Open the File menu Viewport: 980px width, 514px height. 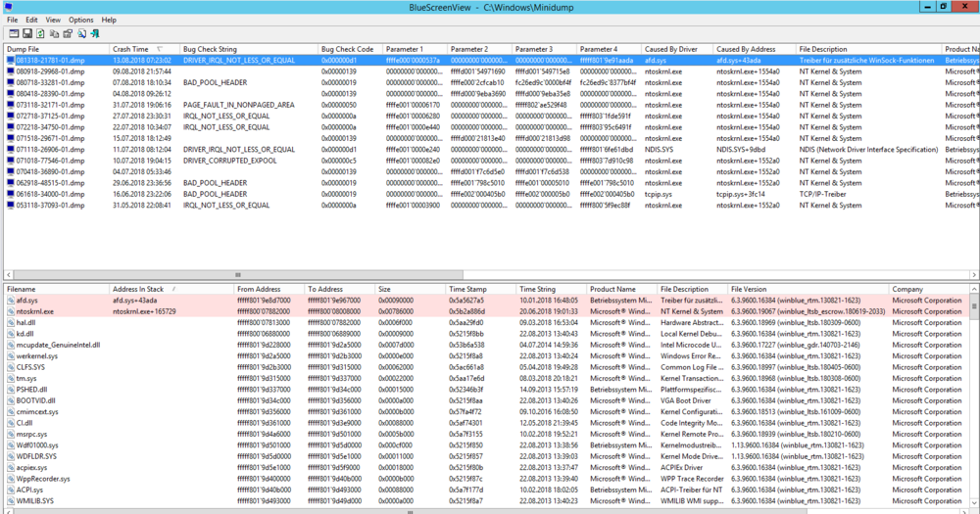(11, 20)
